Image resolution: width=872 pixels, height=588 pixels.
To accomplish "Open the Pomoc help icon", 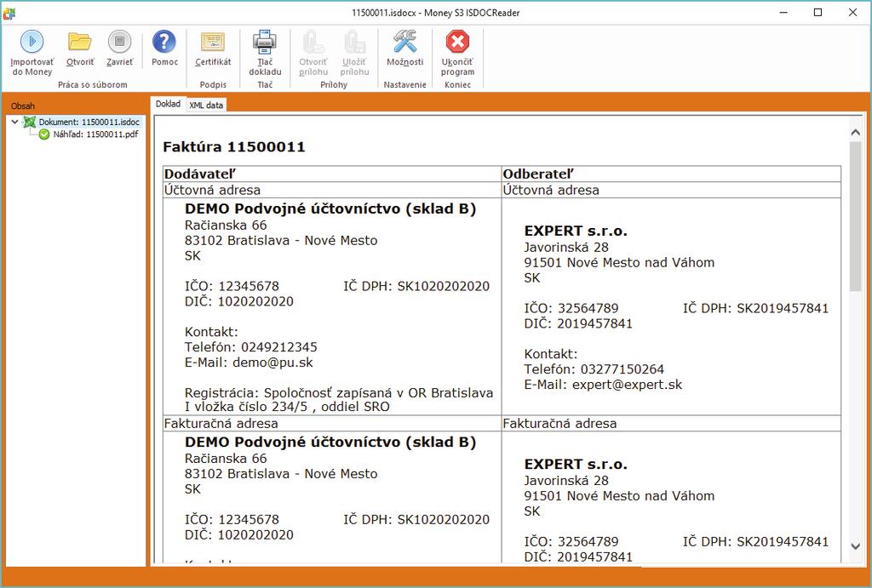I will 164,43.
